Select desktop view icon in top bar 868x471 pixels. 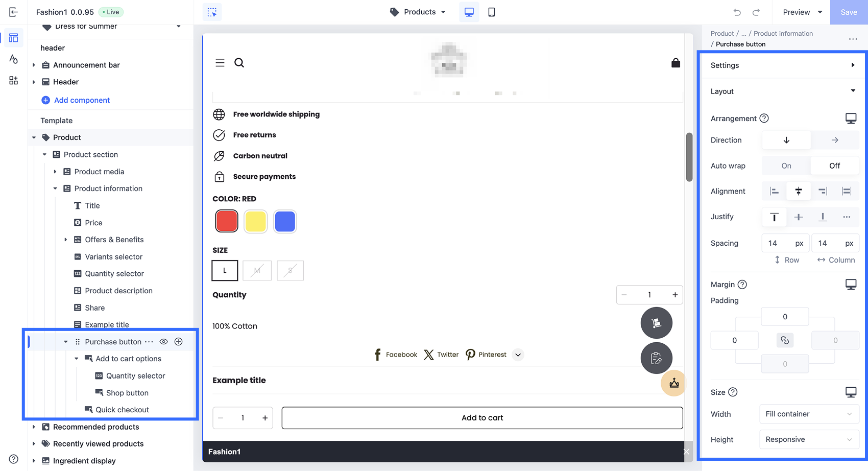click(x=469, y=12)
